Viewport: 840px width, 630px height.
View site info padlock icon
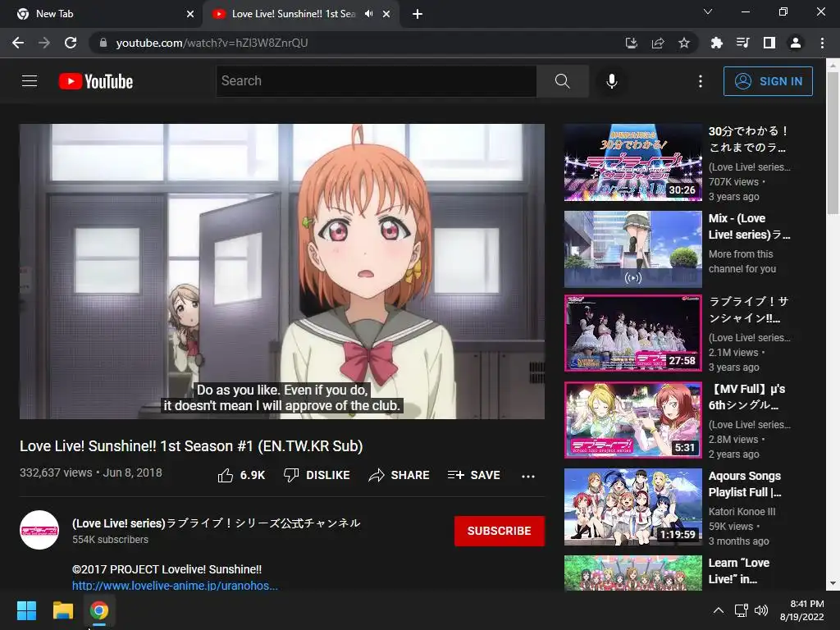pos(103,43)
